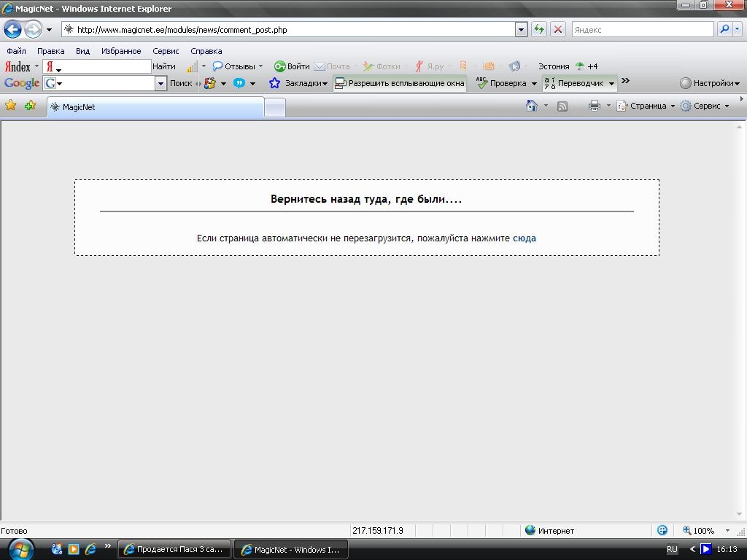
Task: Click the Интернет security zone indicator
Action: tap(549, 531)
